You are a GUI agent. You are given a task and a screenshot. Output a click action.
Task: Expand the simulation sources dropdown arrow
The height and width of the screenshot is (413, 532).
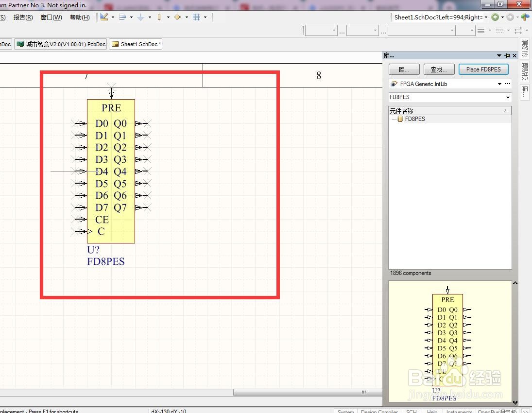[x=187, y=17]
